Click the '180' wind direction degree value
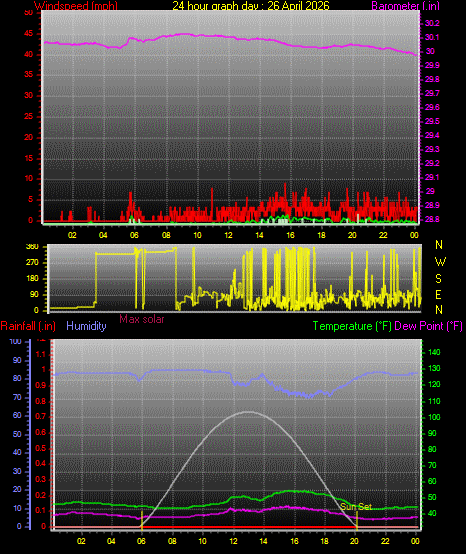The image size is (466, 554). (x=32, y=278)
